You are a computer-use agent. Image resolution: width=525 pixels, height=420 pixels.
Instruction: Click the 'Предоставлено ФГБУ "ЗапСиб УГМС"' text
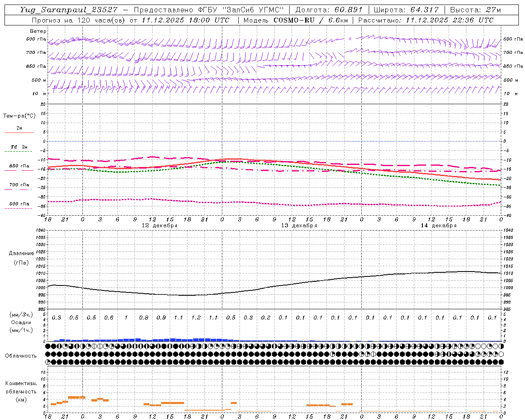209,10
